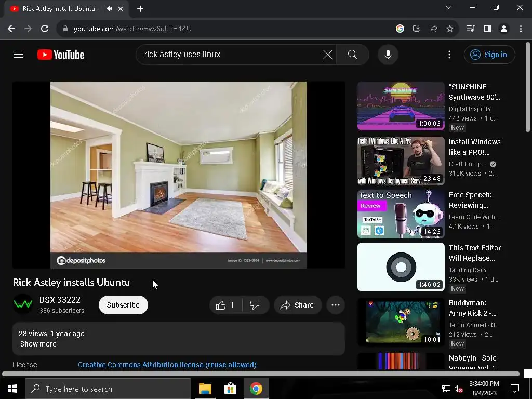Open YouTube settings three-dot menu

tap(449, 54)
